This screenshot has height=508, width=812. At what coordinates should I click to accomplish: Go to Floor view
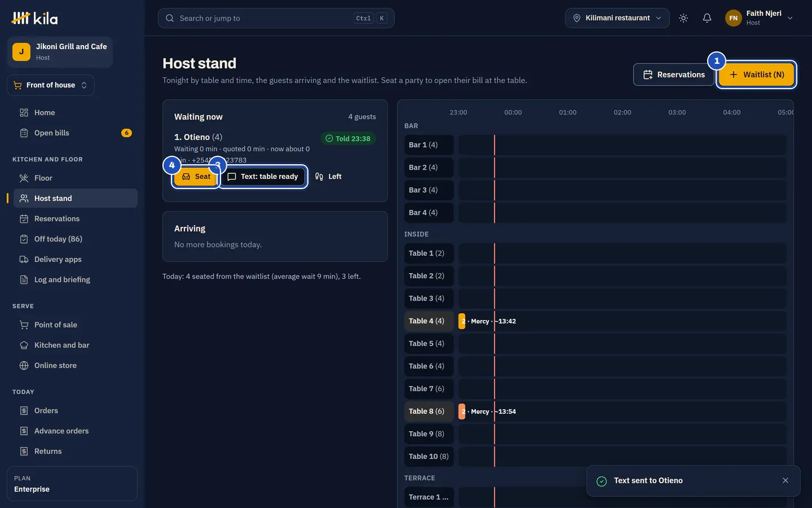(x=76, y=178)
